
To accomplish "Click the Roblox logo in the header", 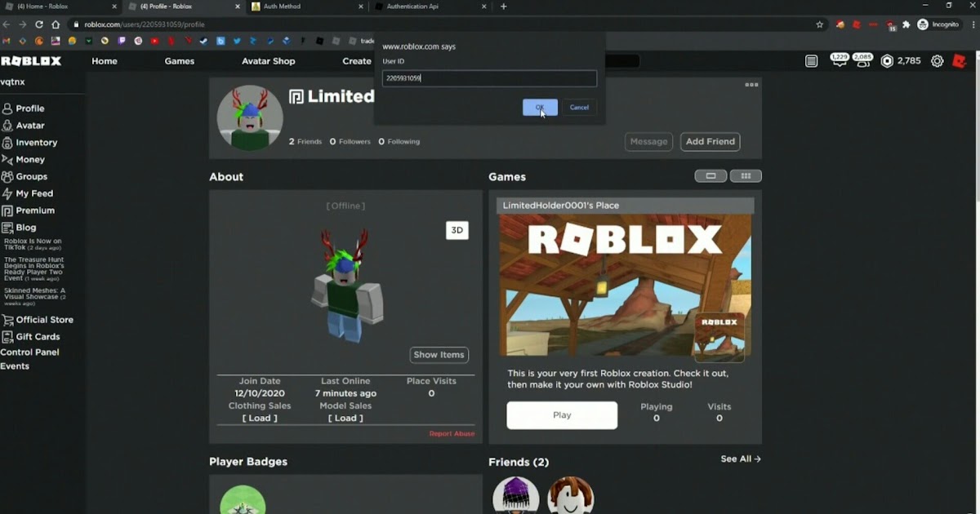I will (x=31, y=61).
